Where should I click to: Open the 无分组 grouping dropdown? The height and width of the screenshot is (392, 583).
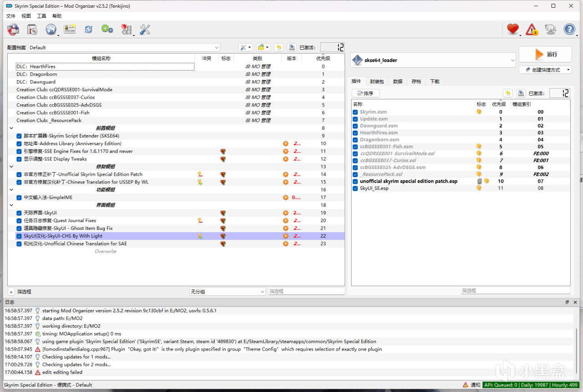tap(228, 291)
